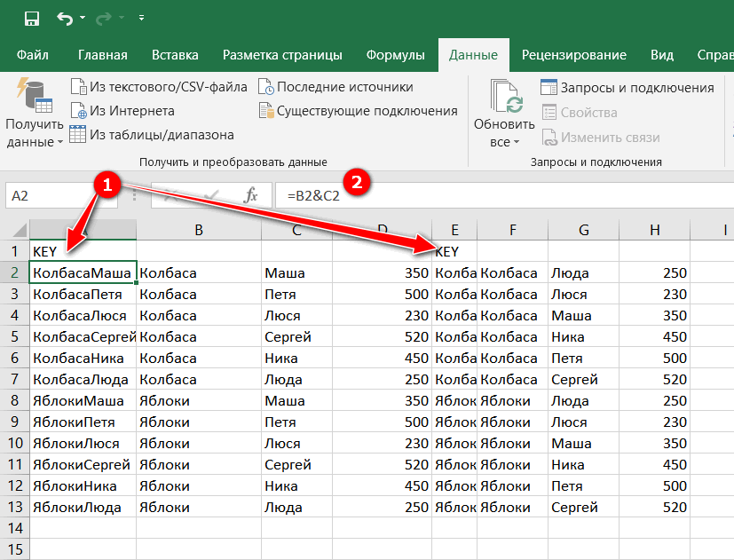Viewport: 734px width, 560px height.
Task: Select column E header
Action: [x=454, y=230]
